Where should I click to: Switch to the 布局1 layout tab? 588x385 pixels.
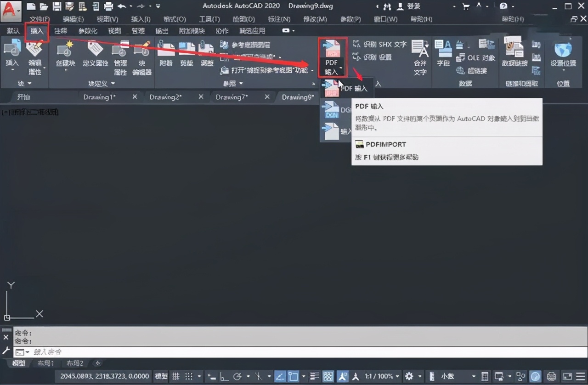pos(45,363)
